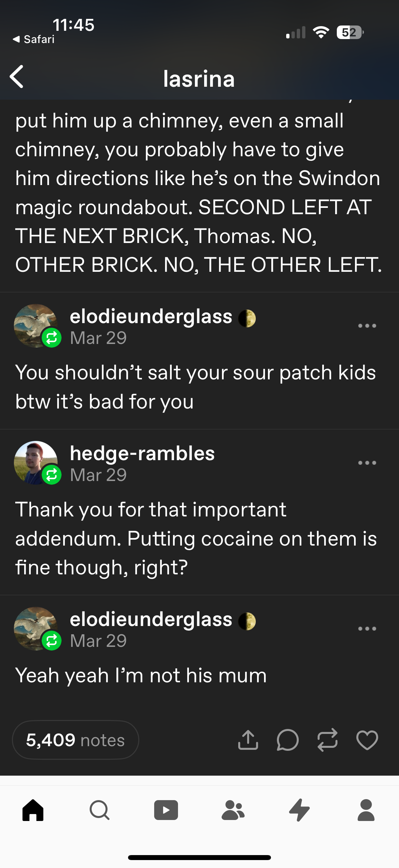Open Communities people icon

click(233, 810)
